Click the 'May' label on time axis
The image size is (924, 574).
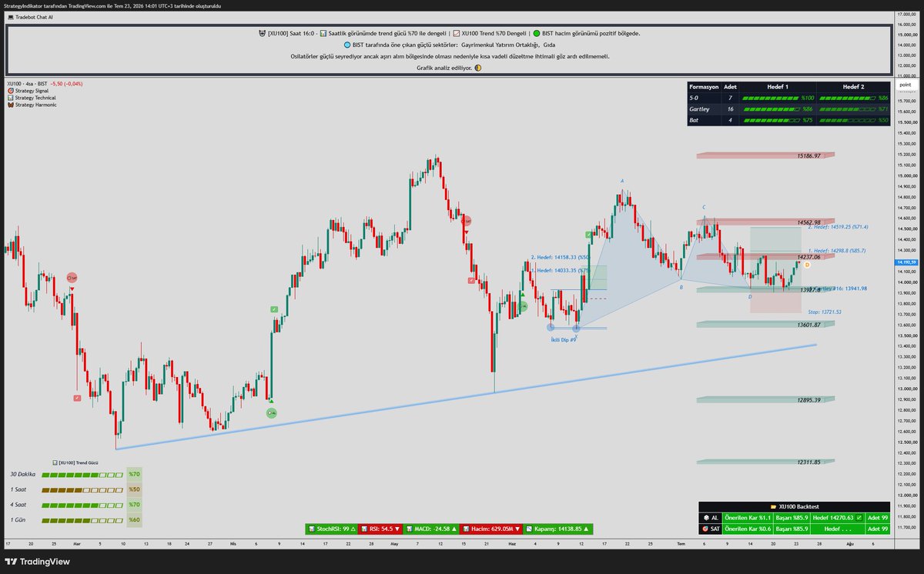[x=394, y=543]
